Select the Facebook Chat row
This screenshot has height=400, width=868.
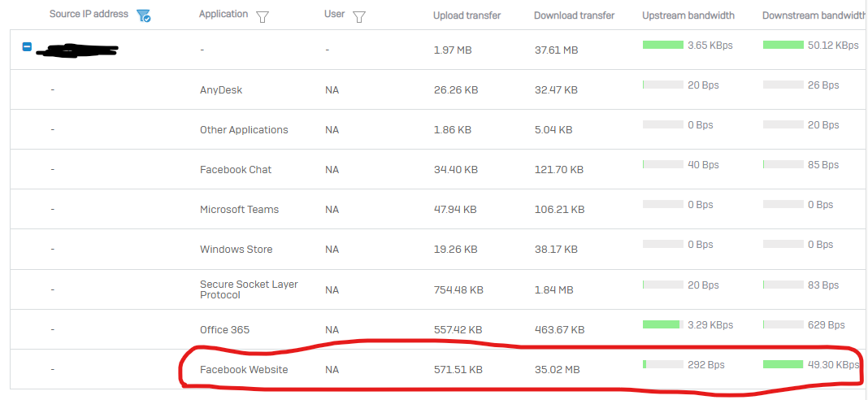click(x=437, y=169)
